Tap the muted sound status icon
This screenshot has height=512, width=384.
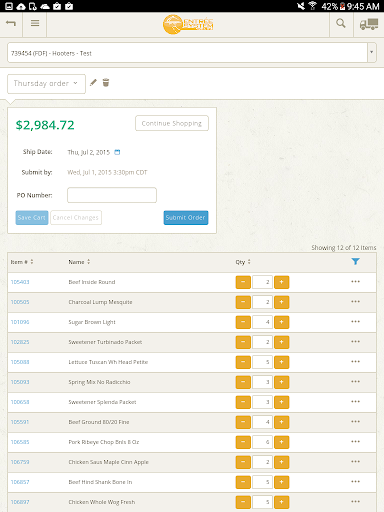pyautogui.click(x=301, y=6)
